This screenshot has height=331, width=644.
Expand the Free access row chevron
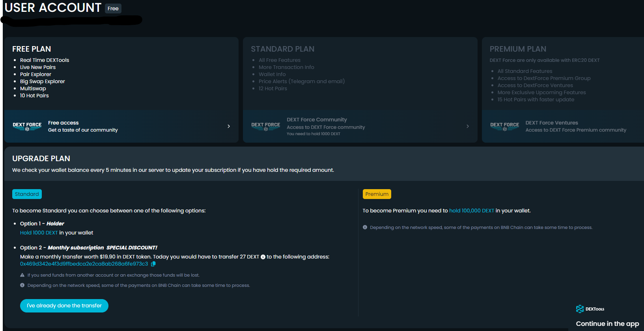229,126
